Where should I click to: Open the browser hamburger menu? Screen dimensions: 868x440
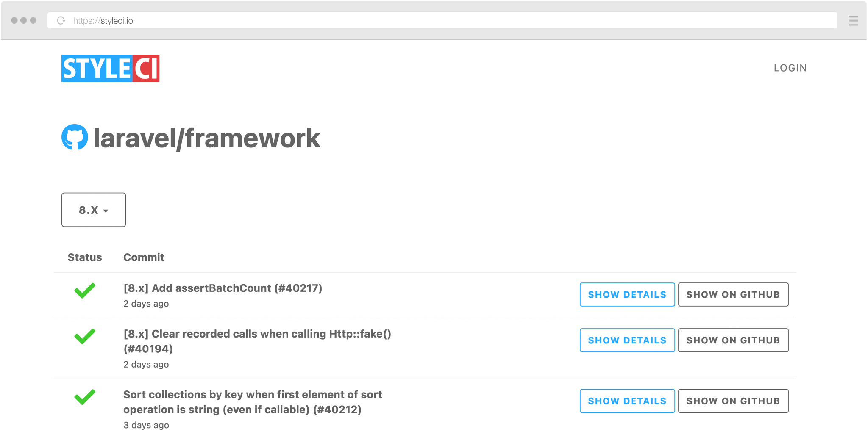pyautogui.click(x=853, y=20)
